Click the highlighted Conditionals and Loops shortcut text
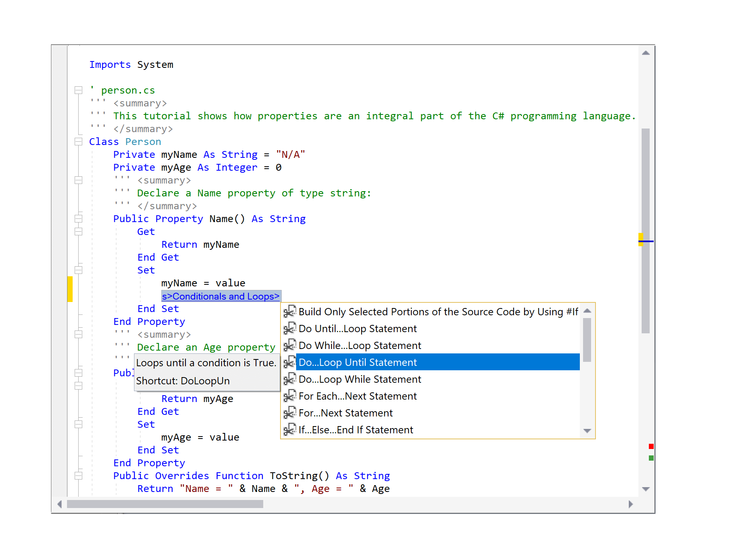This screenshot has height=553, width=756. point(221,296)
